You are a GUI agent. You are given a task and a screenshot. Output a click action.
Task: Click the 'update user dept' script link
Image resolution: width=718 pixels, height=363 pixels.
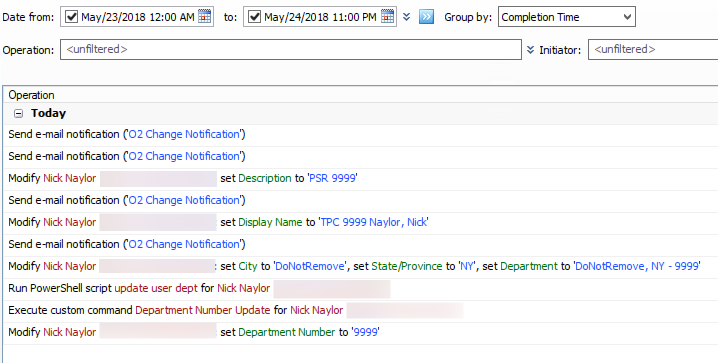pos(156,288)
